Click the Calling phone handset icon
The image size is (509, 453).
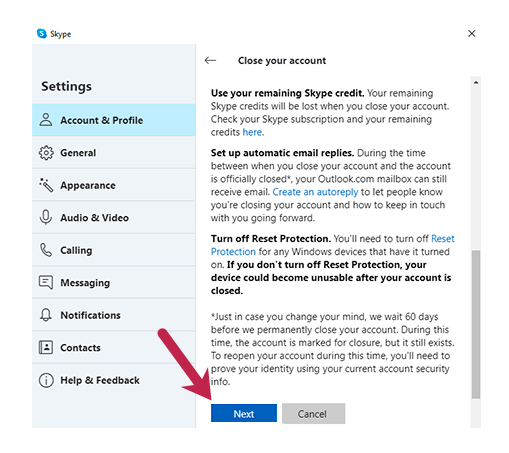coord(46,250)
